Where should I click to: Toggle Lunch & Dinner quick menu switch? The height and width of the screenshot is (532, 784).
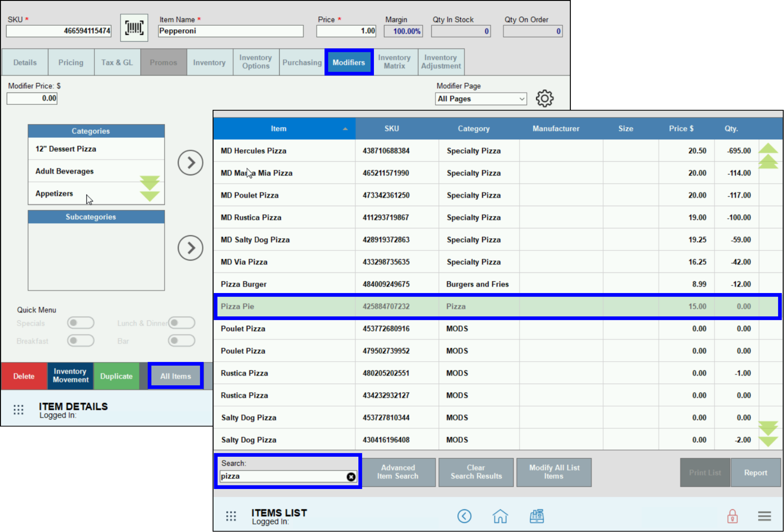click(x=182, y=323)
